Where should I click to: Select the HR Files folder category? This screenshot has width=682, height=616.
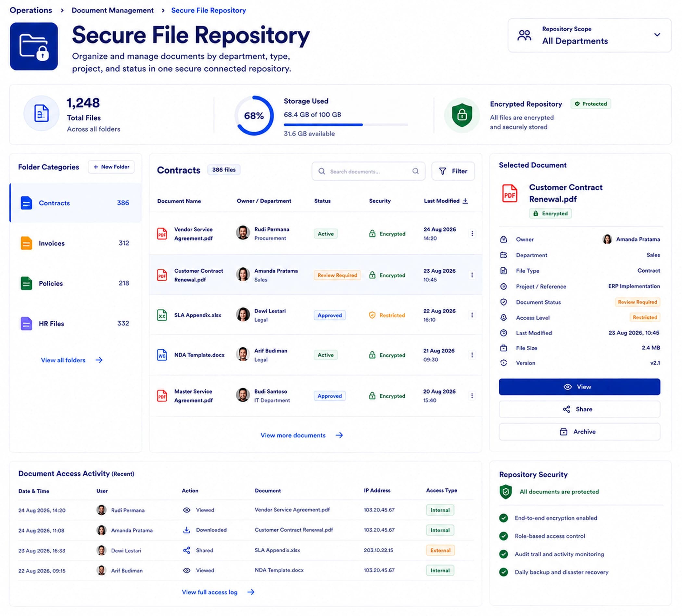coord(75,324)
